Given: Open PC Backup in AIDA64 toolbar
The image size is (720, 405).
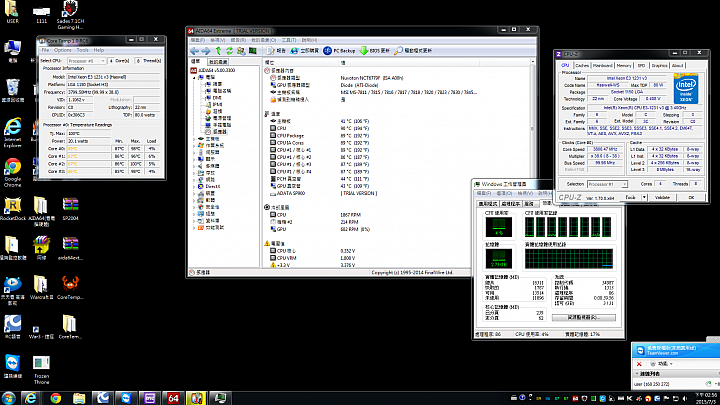Looking at the screenshot, I should [339, 51].
